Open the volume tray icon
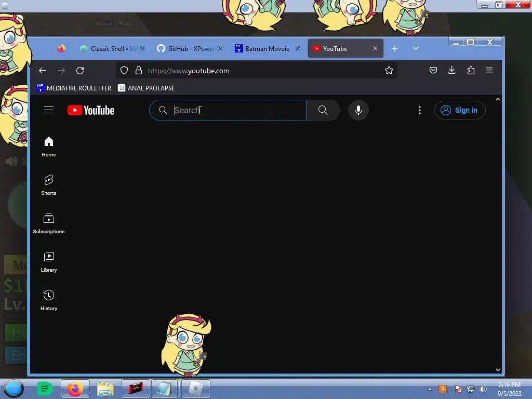532x399 pixels. [483, 389]
